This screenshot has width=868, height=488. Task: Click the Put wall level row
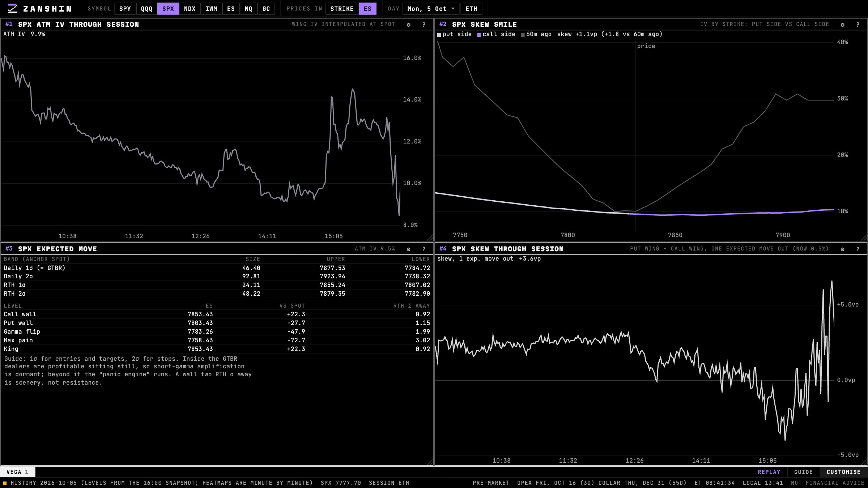217,323
